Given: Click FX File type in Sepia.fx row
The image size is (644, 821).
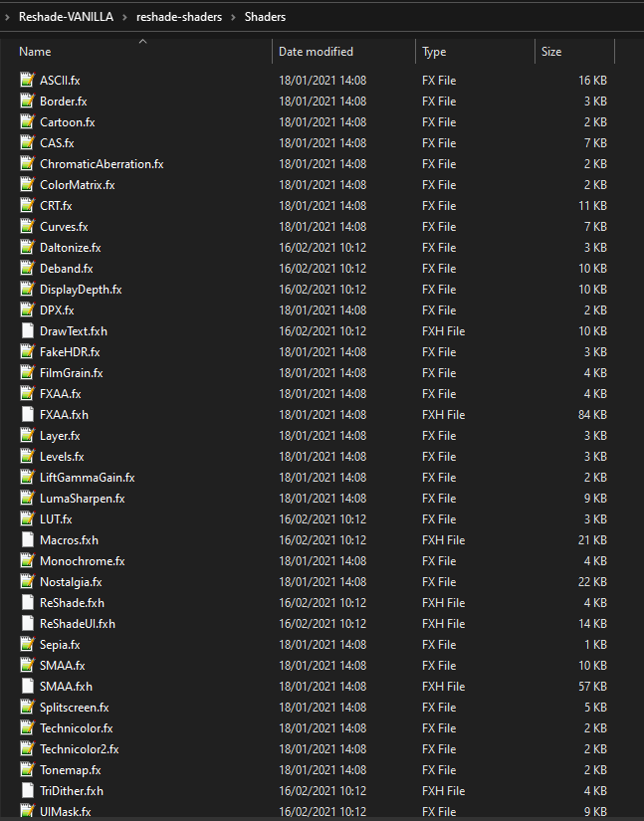Looking at the screenshot, I should (439, 645).
